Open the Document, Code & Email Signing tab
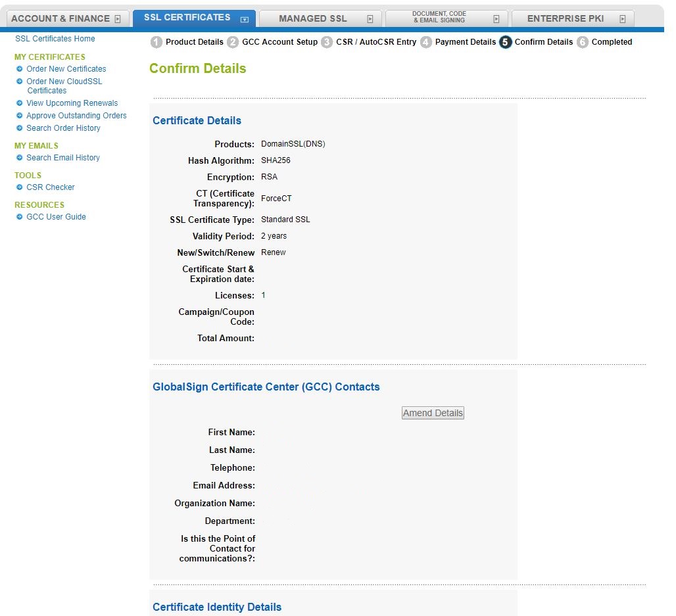 tap(439, 18)
